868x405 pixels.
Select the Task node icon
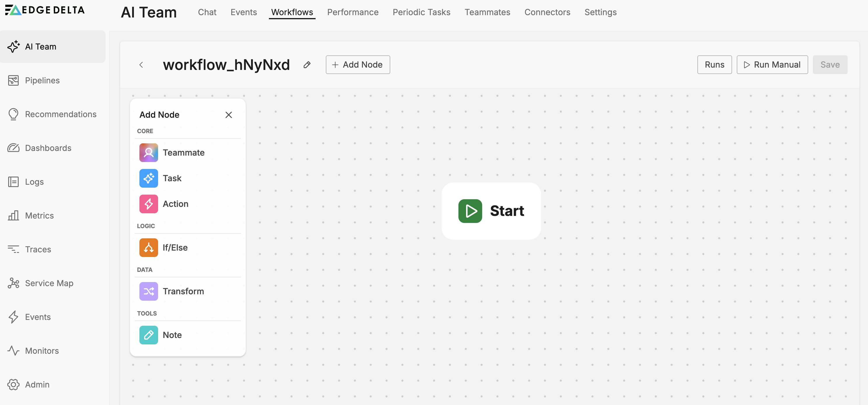[148, 178]
